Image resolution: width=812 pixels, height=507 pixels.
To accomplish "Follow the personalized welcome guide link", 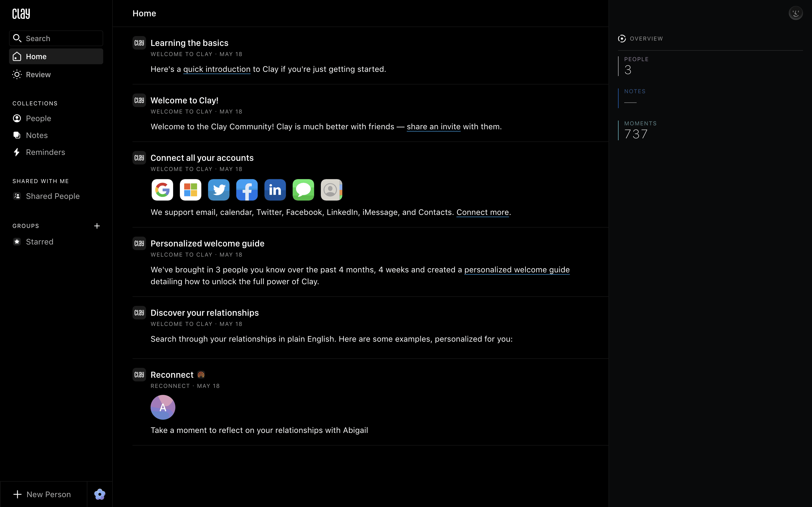I will 517,270.
